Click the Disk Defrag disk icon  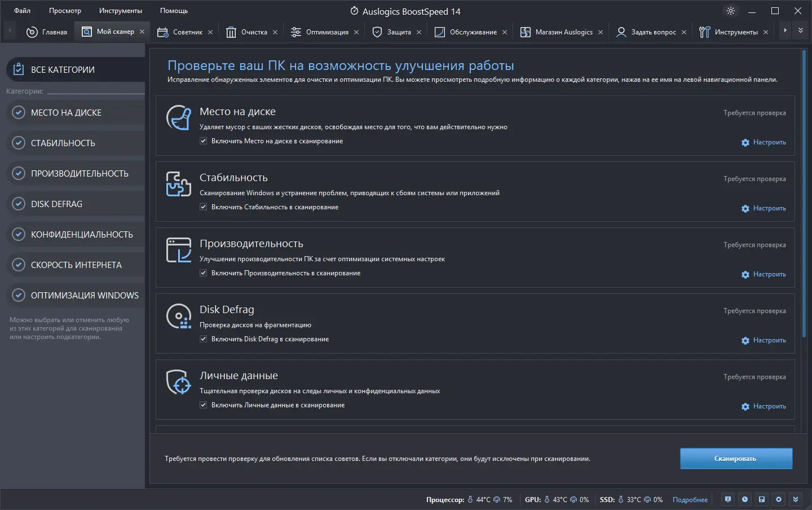point(178,316)
